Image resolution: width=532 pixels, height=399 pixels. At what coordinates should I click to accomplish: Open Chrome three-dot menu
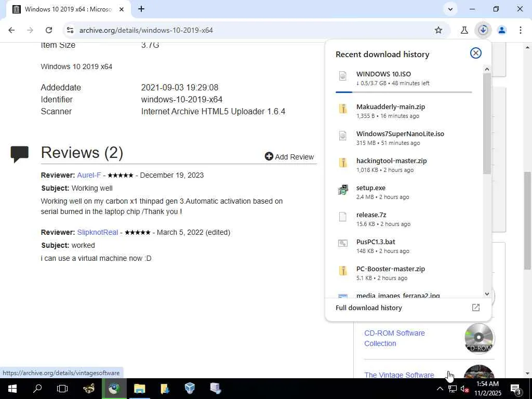click(521, 30)
